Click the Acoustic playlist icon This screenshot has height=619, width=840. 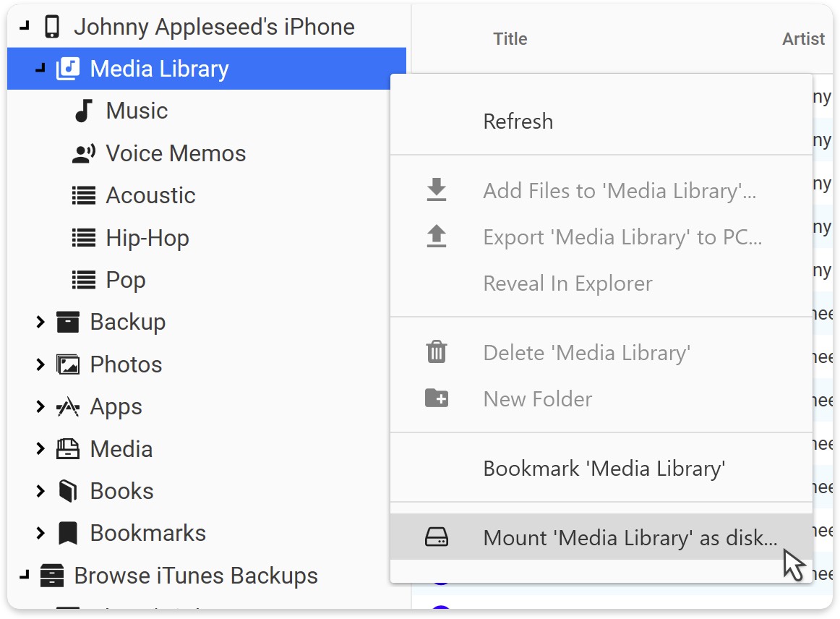click(84, 195)
